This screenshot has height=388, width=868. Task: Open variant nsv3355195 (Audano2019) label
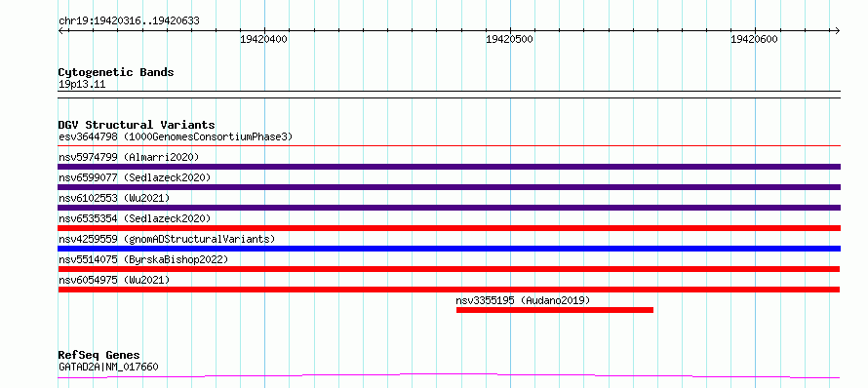point(523,300)
